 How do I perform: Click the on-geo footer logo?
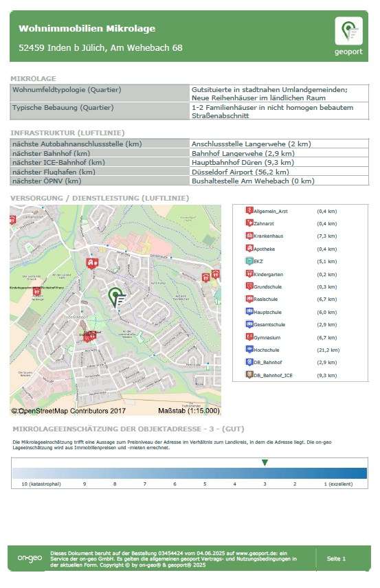30,558
